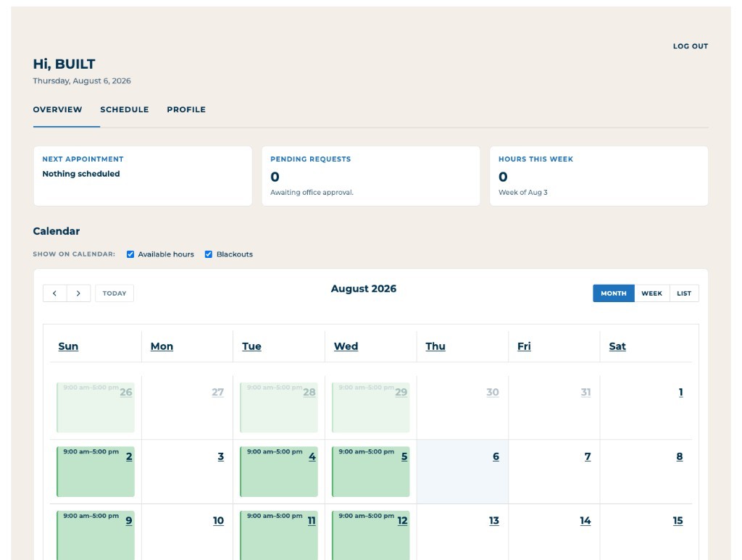The image size is (742, 560).
Task: Open August 3 day link
Action: pyautogui.click(x=220, y=456)
